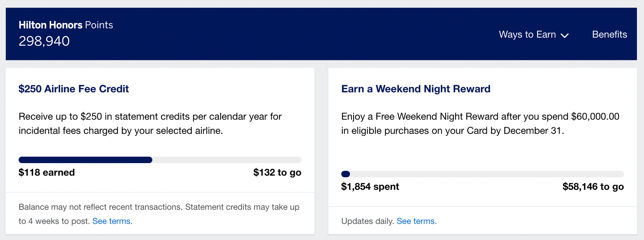Open the Benefits menu item
644x240 pixels.
[x=609, y=34]
